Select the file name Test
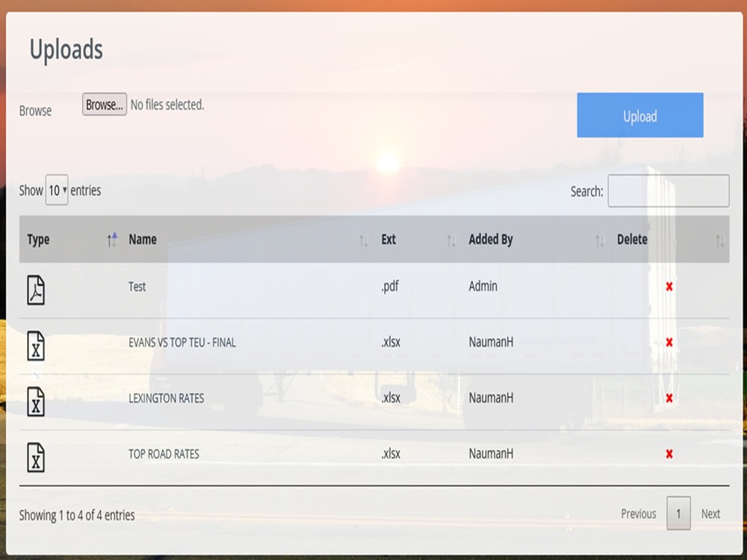 [137, 287]
